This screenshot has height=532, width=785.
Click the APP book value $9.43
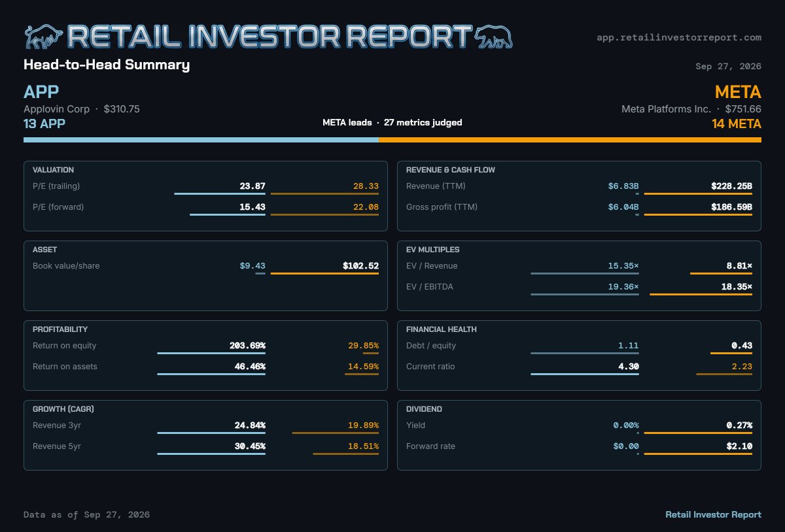253,266
